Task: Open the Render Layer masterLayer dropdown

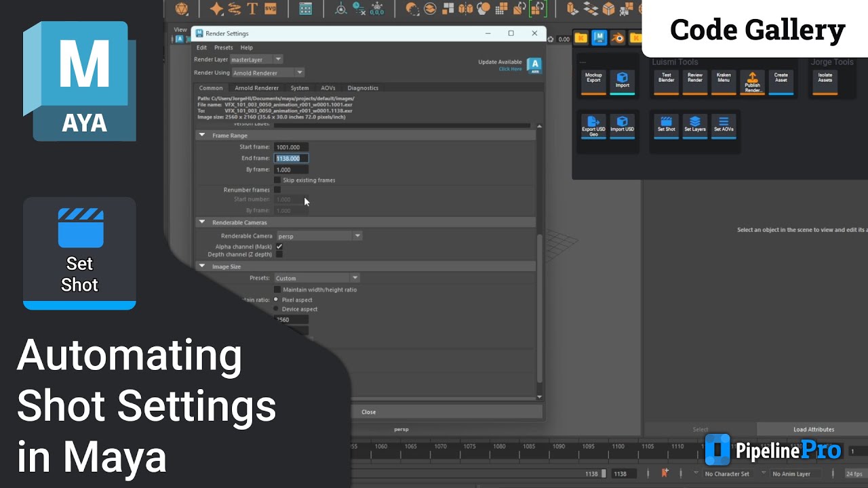Action: pyautogui.click(x=256, y=60)
